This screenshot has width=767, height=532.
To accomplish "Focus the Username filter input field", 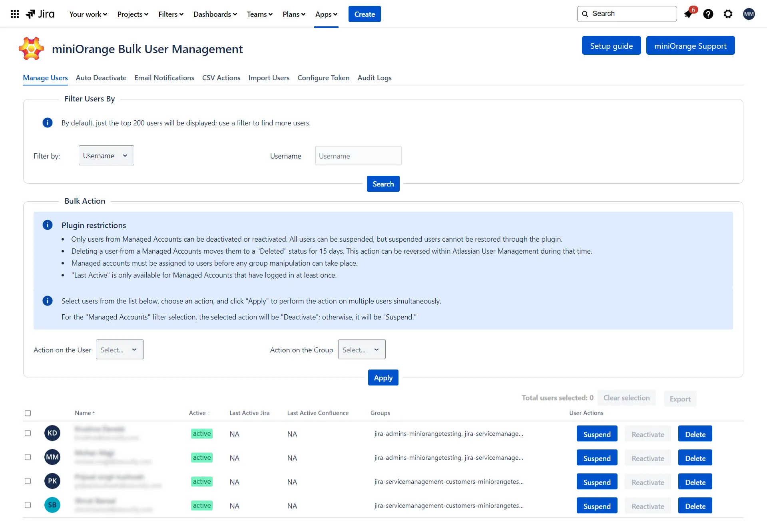I will click(x=358, y=156).
